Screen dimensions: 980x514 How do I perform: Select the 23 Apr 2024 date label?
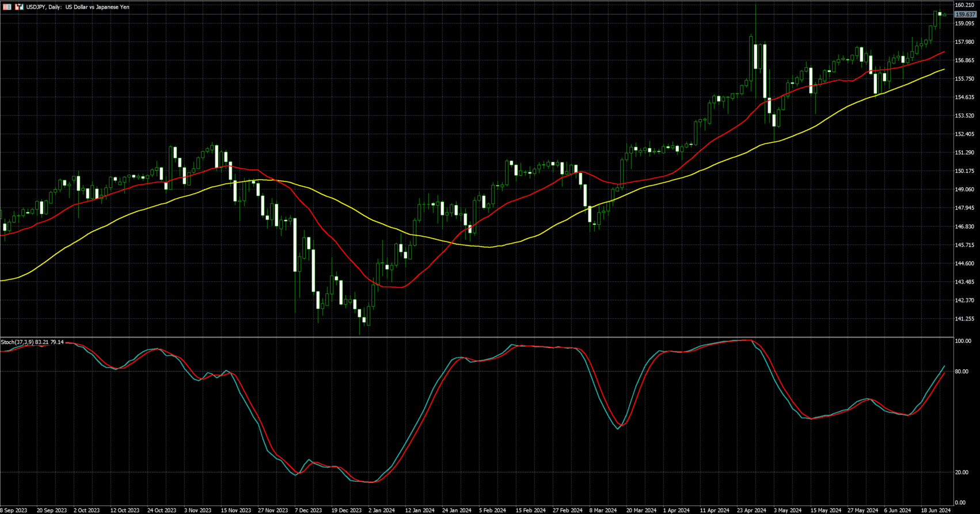[x=752, y=510]
